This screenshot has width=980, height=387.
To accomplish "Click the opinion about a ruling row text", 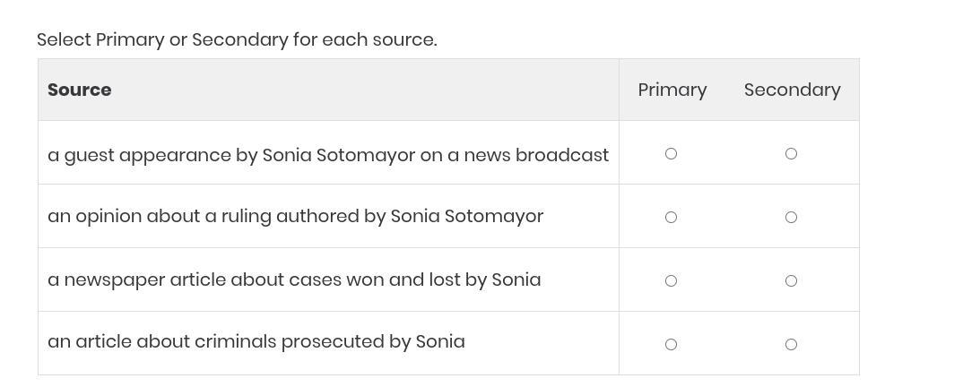I will pos(295,217).
